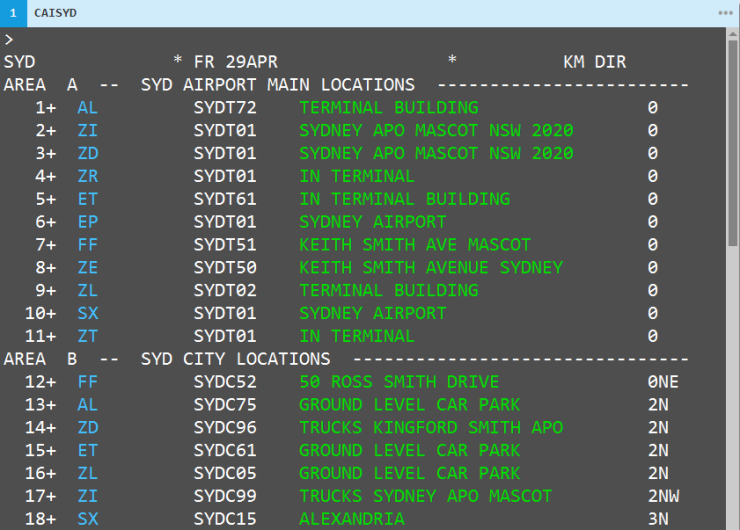Viewport: 740px width, 530px height.
Task: Click the 2NW distance value
Action: coord(663,496)
